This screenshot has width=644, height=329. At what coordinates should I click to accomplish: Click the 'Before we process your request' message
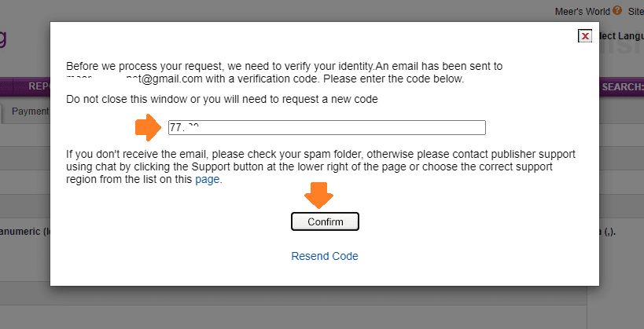[x=284, y=72]
